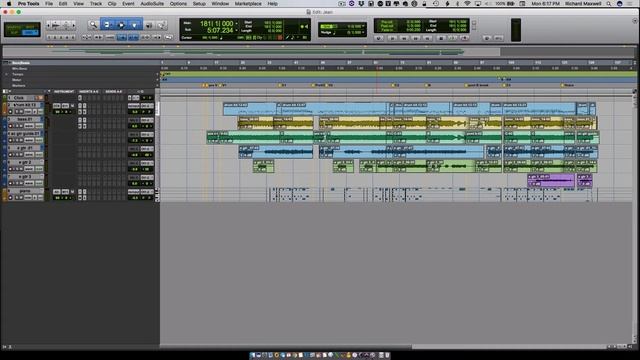The height and width of the screenshot is (360, 640).
Task: Click the Stop transport button
Action: [x=441, y=38]
